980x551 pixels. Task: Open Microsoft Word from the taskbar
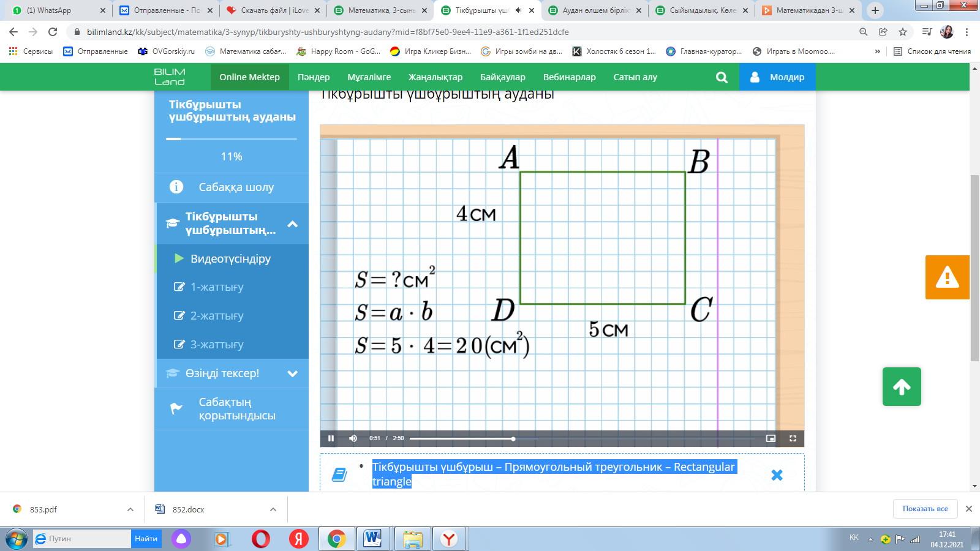(x=372, y=539)
